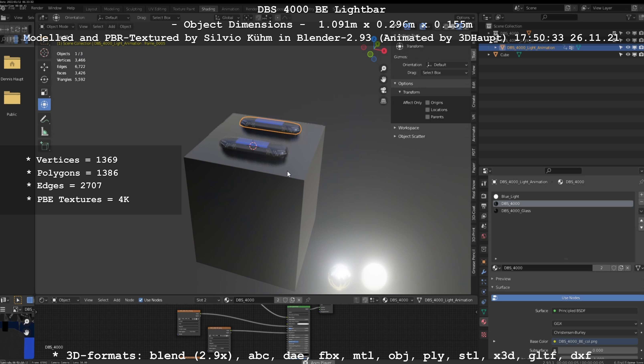Expand the Workspace panel
The height and width of the screenshot is (364, 644).
point(408,128)
